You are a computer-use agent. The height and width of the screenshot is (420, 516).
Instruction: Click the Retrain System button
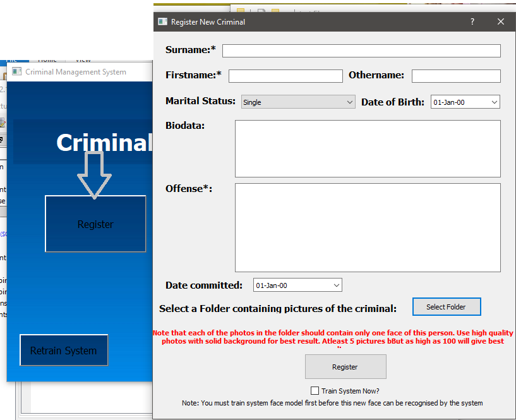64,351
